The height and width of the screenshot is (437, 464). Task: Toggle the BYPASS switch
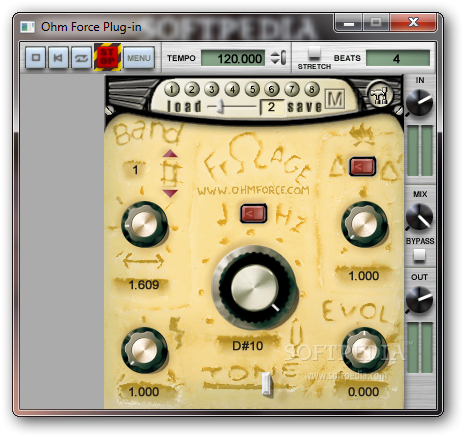pyautogui.click(x=419, y=255)
